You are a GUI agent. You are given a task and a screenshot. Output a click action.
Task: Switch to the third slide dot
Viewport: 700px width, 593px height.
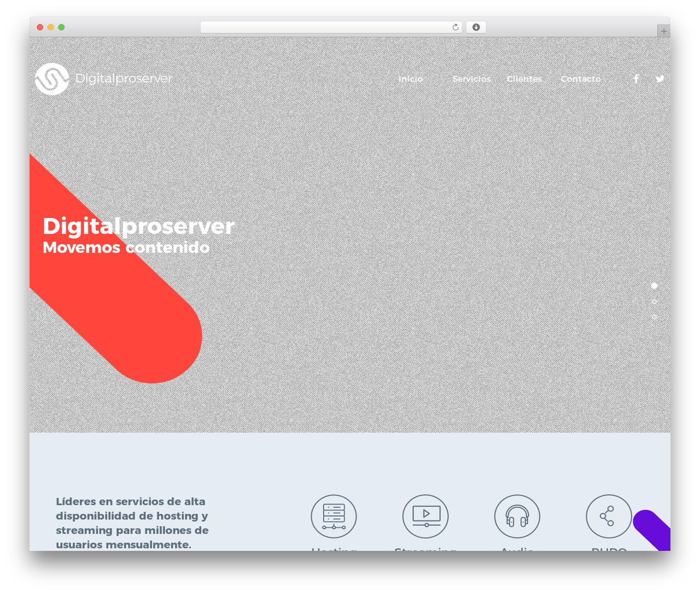pos(654,317)
